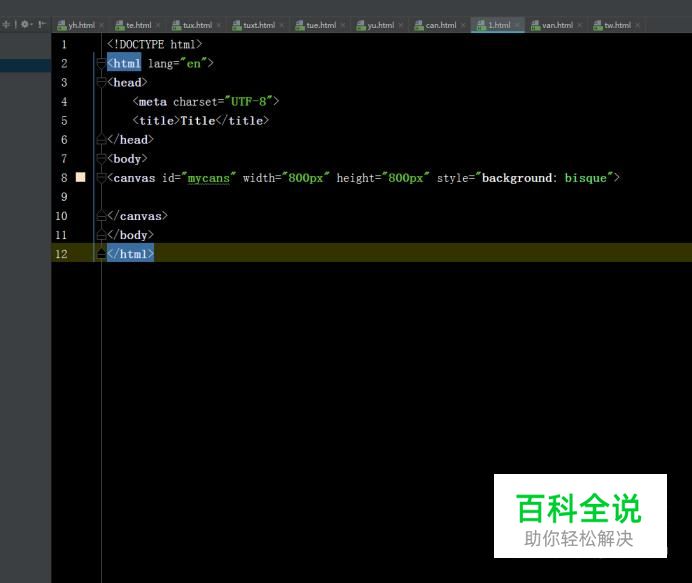
Task: Click the lang="en" attribute value
Action: [194, 64]
